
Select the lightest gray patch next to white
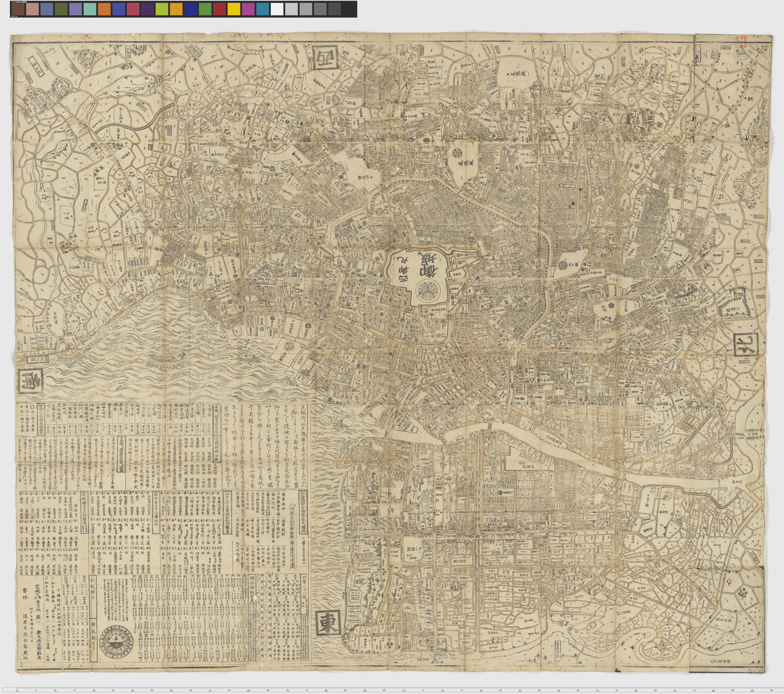[x=292, y=9]
